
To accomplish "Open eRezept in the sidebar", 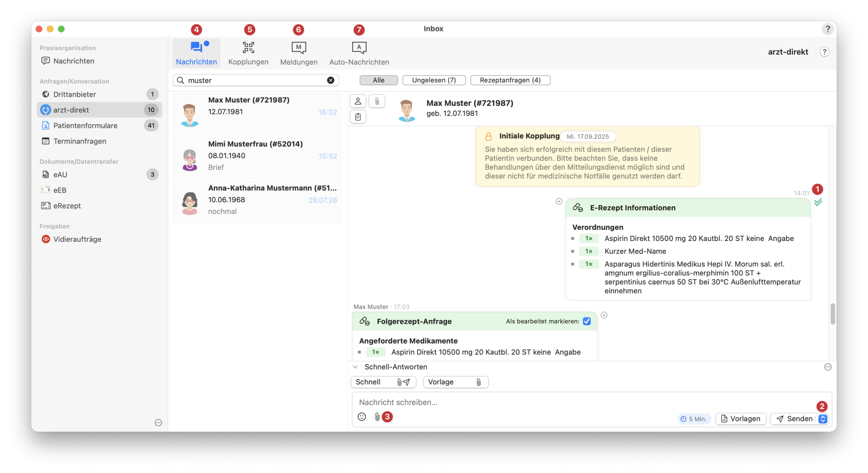I will (x=99, y=206).
